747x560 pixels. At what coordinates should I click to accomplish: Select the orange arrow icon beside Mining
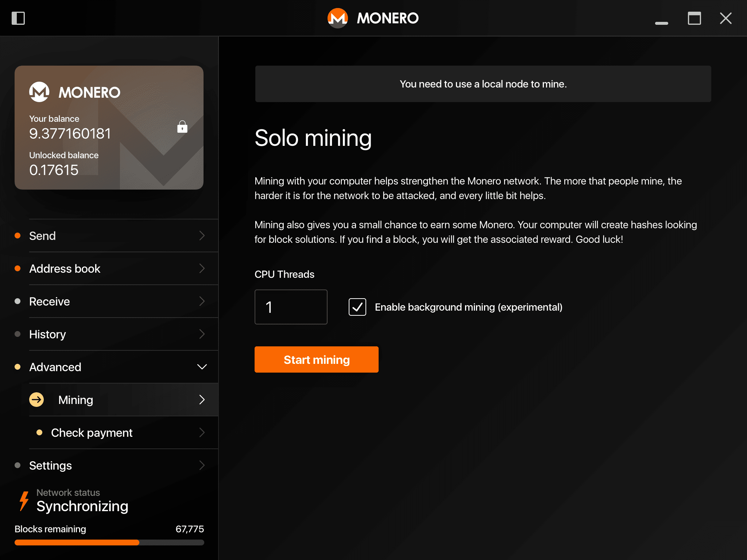click(x=37, y=400)
